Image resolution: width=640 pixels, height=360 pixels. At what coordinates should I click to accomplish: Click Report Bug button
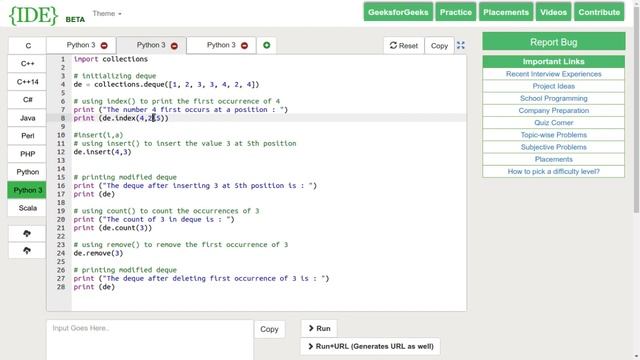click(553, 42)
